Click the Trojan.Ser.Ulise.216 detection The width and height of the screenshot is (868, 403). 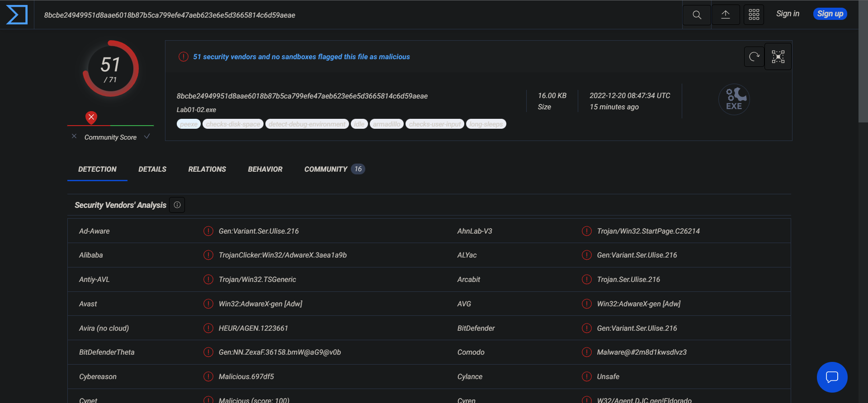coord(628,279)
